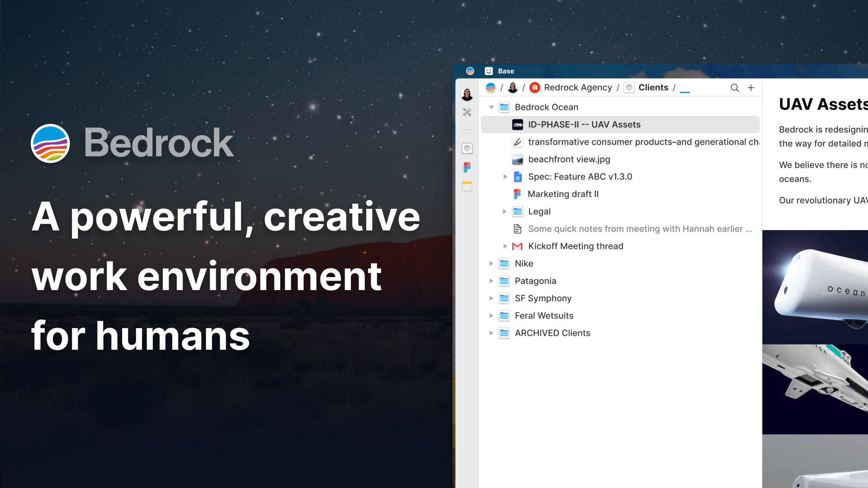The height and width of the screenshot is (488, 868).
Task: Expand the Kickoff Meeting thread
Action: 505,246
